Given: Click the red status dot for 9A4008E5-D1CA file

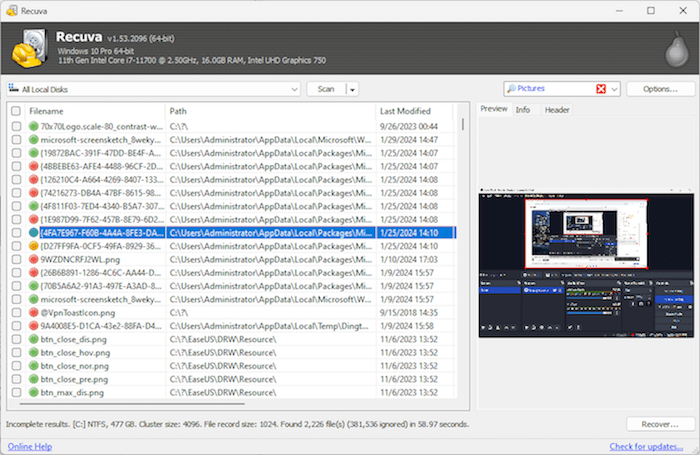Looking at the screenshot, I should [33, 326].
